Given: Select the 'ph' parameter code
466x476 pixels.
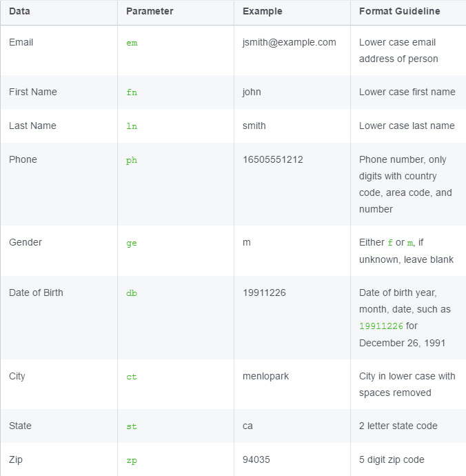Looking at the screenshot, I should [x=132, y=160].
